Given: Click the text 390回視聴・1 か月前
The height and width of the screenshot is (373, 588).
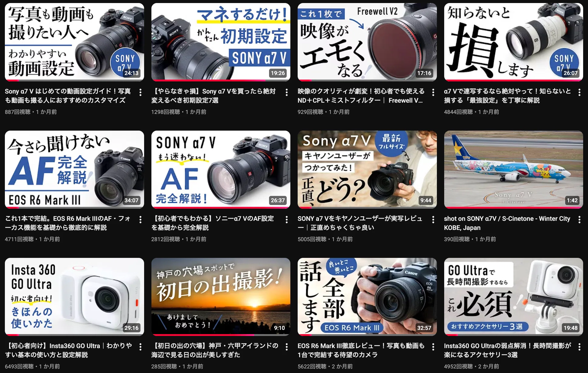Looking at the screenshot, I should (x=470, y=239).
